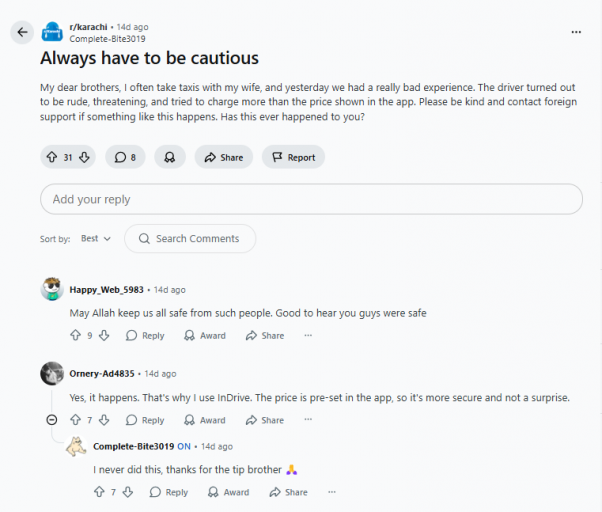Open the post three-dot options menu
The height and width of the screenshot is (512, 602).
(x=575, y=32)
